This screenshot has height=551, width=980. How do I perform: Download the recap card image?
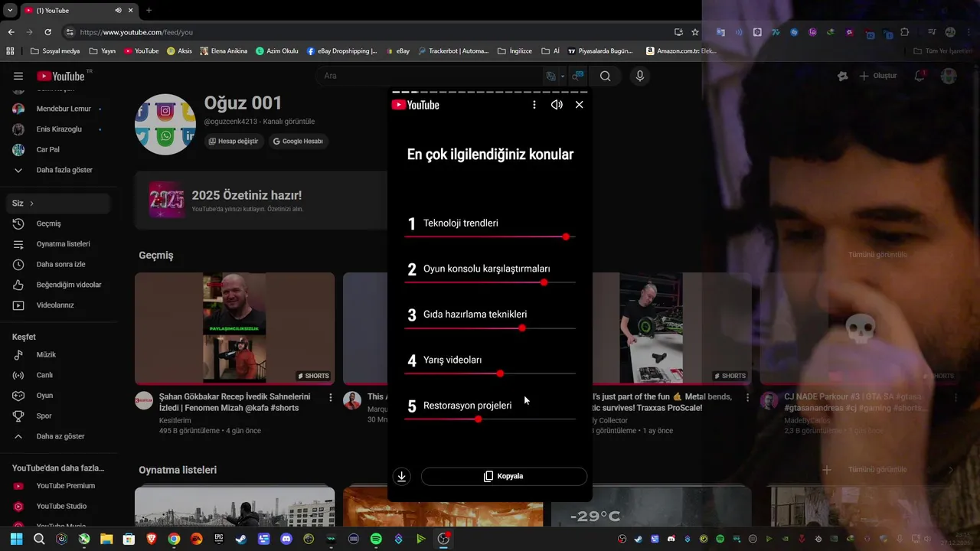click(401, 476)
